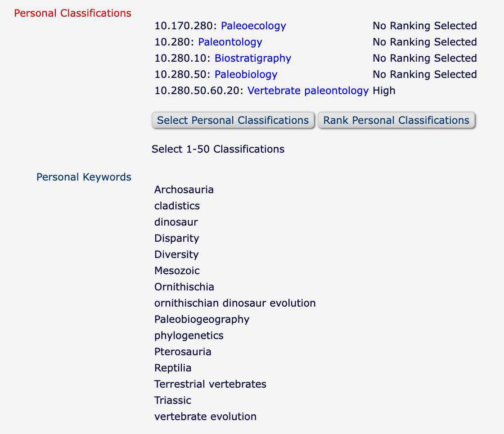
Task: Follow the Paleobiology link
Action: click(246, 74)
